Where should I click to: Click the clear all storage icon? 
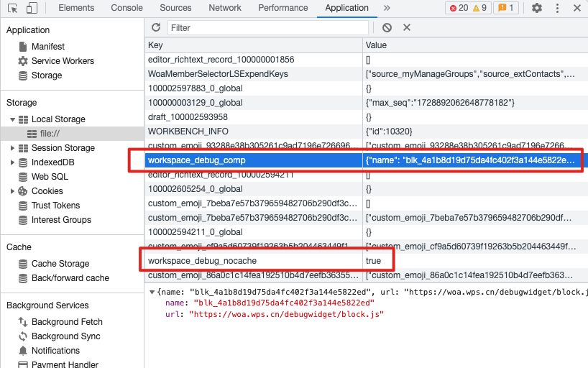[387, 27]
